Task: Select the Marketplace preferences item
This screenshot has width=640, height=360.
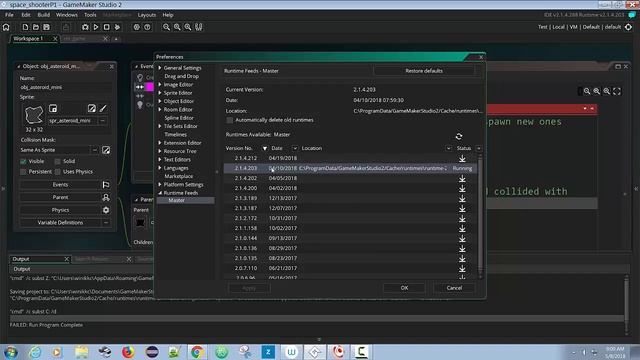Action: point(179,176)
